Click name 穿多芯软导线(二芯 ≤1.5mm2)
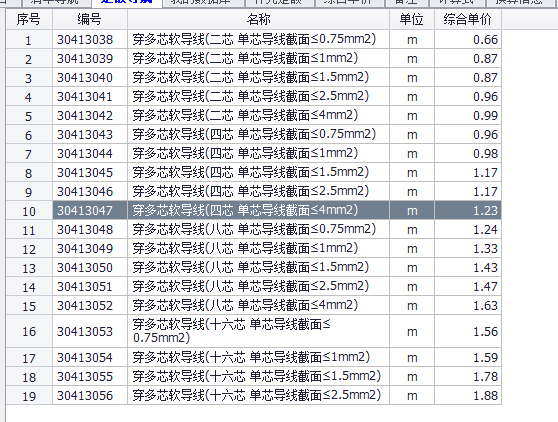The image size is (558, 422). click(258, 78)
